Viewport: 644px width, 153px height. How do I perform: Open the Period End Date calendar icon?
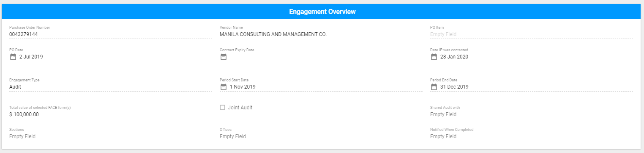[434, 87]
